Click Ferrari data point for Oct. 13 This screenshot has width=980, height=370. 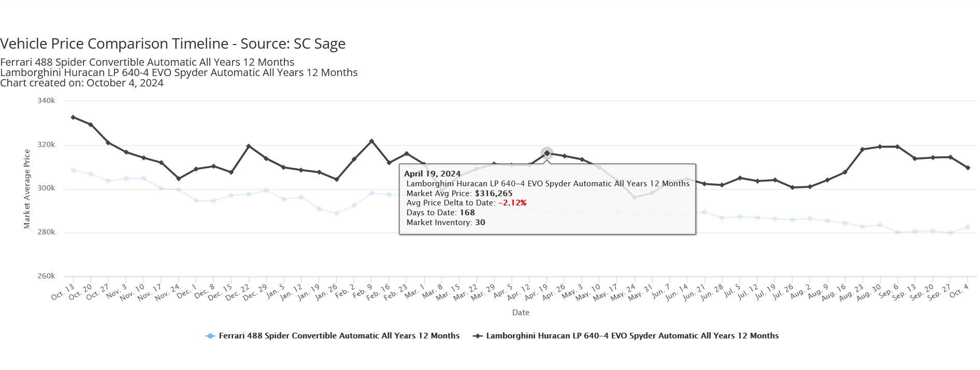point(73,170)
